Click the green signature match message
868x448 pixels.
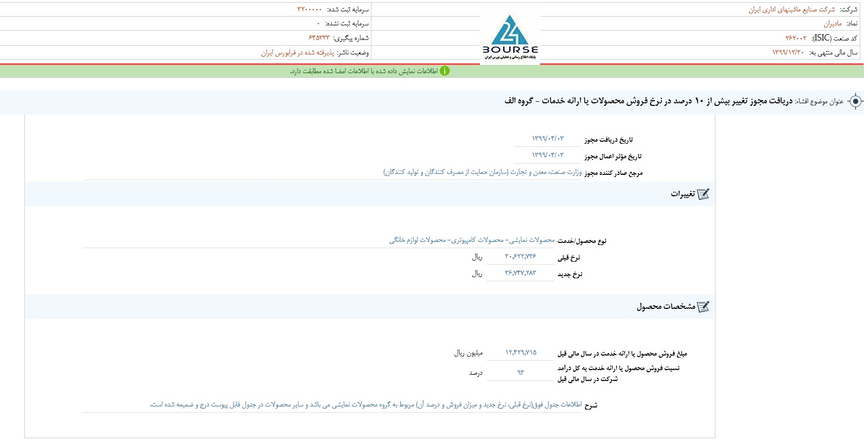364,71
